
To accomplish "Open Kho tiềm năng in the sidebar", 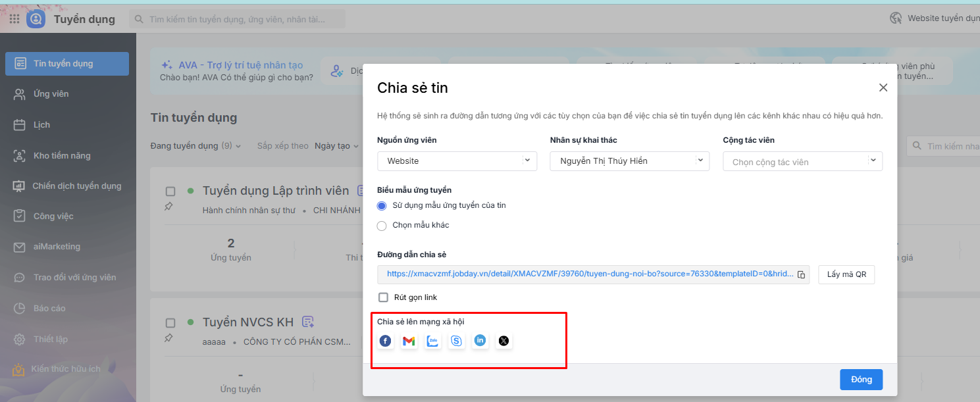I will click(x=67, y=156).
